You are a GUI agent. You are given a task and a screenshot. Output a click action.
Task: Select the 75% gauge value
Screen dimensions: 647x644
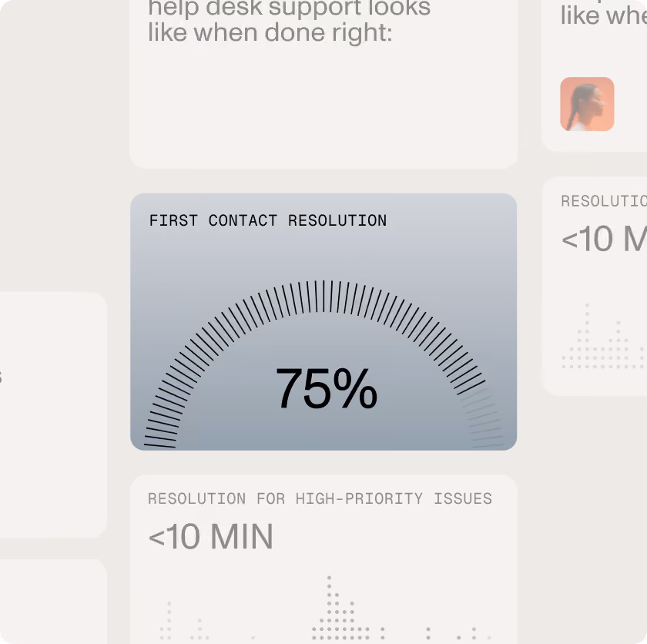point(327,388)
